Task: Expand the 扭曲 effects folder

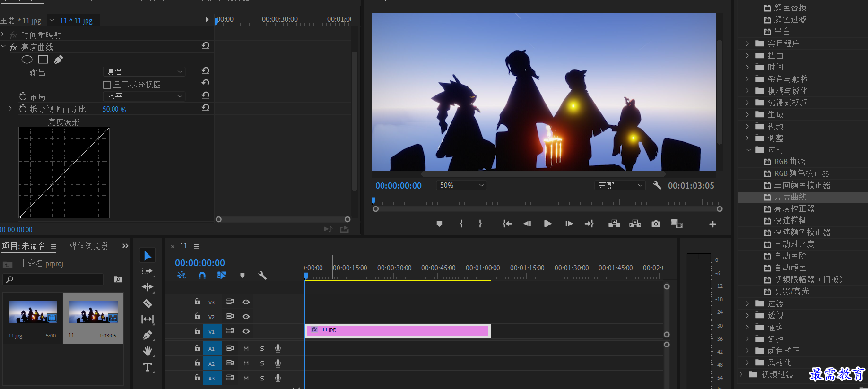Action: click(747, 55)
